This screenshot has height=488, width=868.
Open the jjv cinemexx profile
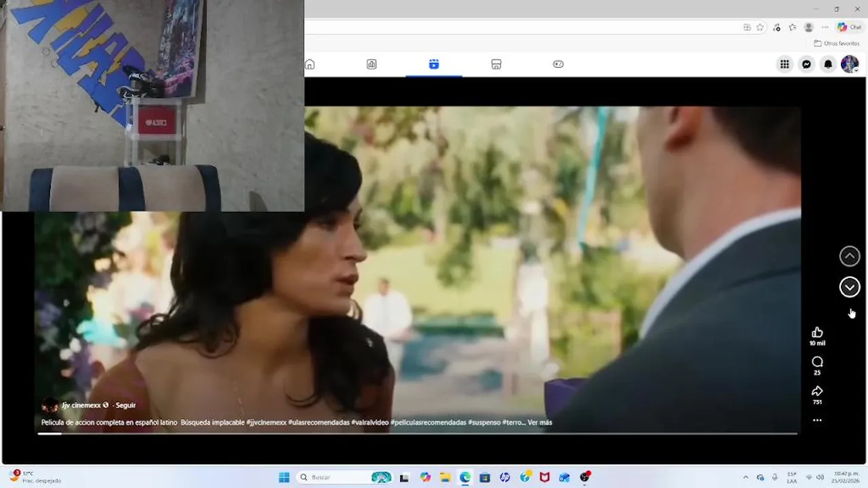point(81,405)
